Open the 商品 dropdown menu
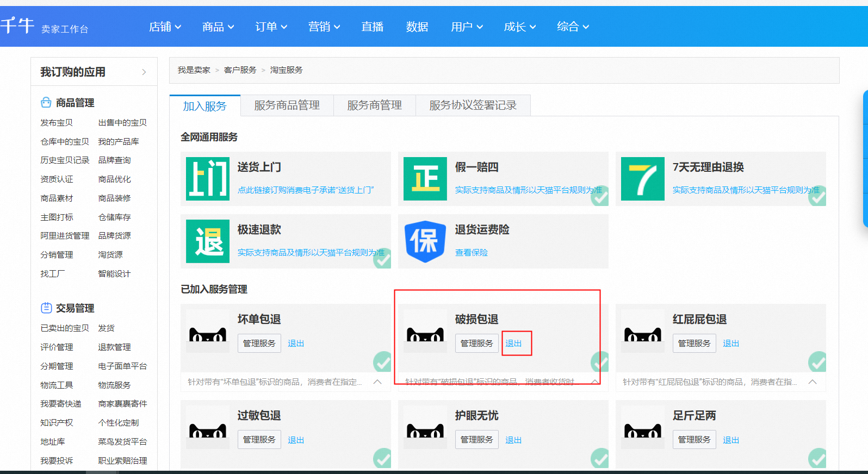The width and height of the screenshot is (868, 474). 218,27
